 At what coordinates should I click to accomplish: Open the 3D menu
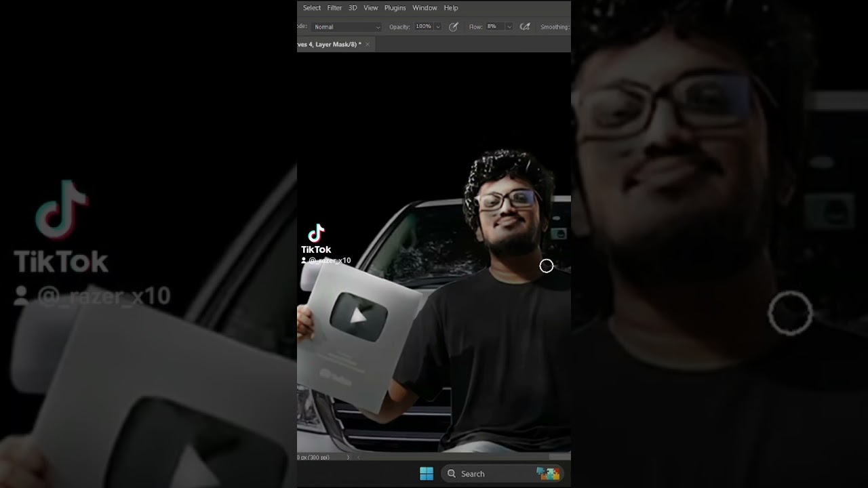pyautogui.click(x=353, y=8)
